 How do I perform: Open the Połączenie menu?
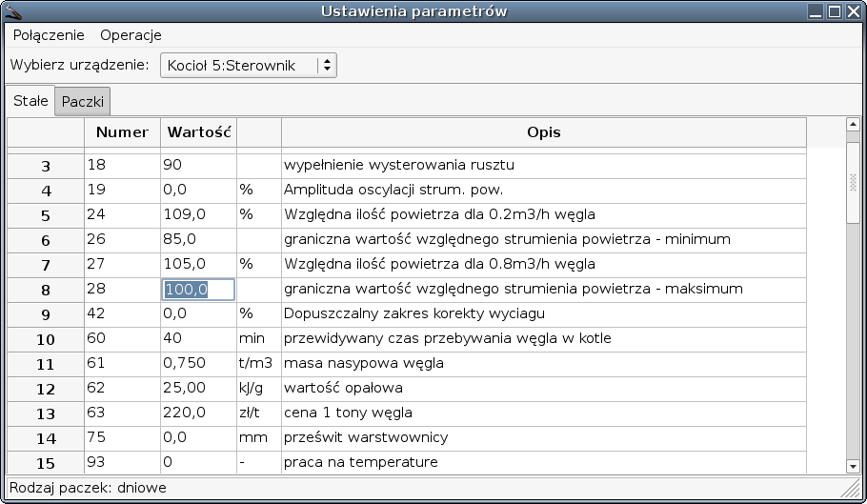point(49,35)
